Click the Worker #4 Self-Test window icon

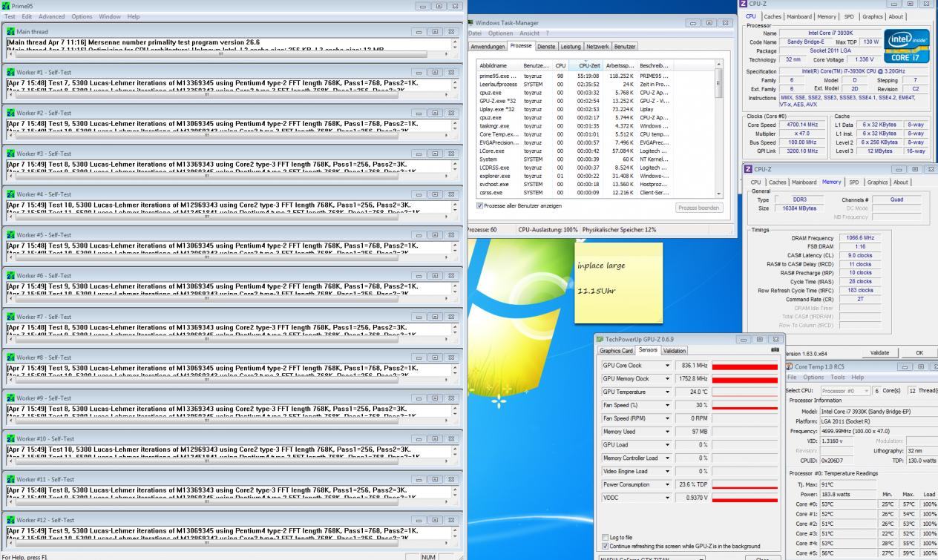coord(10,194)
